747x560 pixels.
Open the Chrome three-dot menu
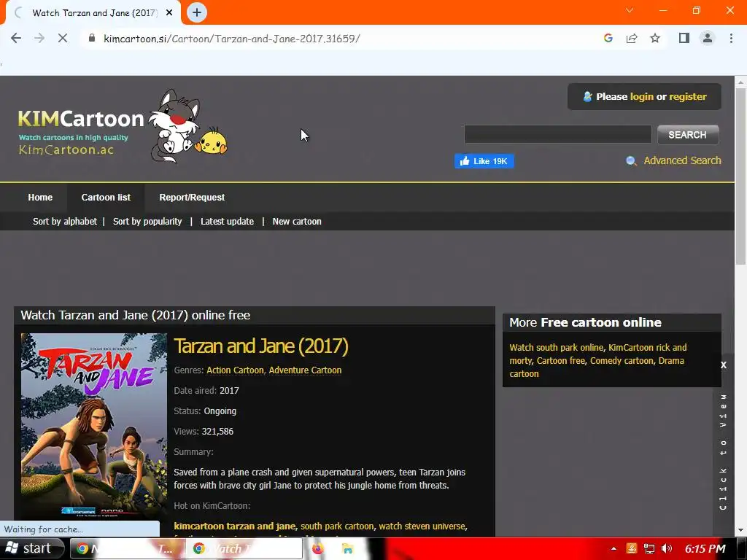[x=731, y=38]
